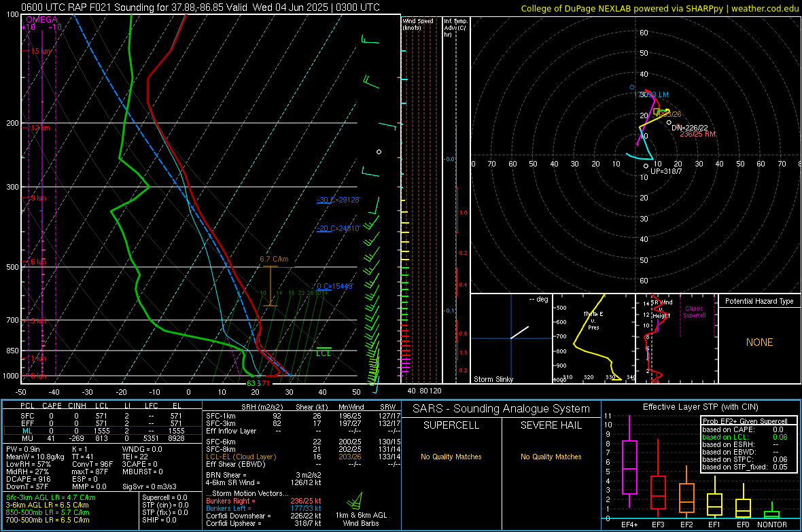Select the highlighted ML parcel row
Image resolution: width=802 pixels, height=532 pixels.
pyautogui.click(x=102, y=431)
